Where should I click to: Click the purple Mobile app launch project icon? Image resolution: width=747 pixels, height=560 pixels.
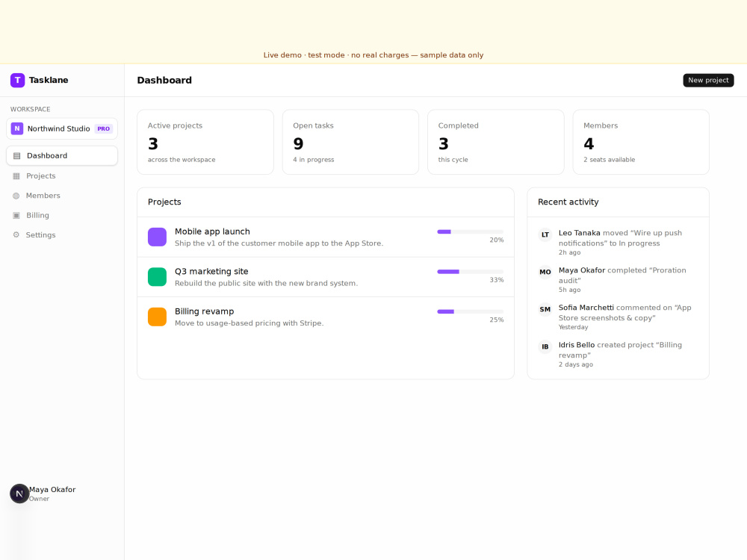[x=157, y=237]
